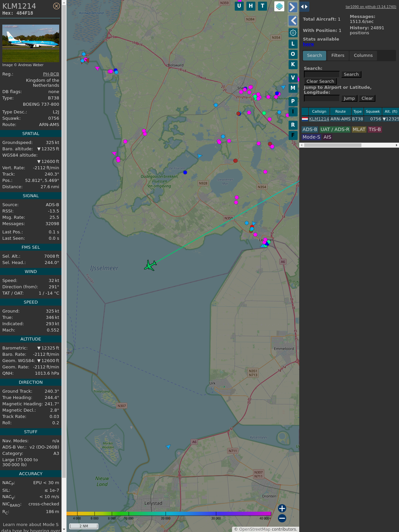Click the SPATIAL section header
The width and height of the screenshot is (399, 532).
click(x=31, y=134)
